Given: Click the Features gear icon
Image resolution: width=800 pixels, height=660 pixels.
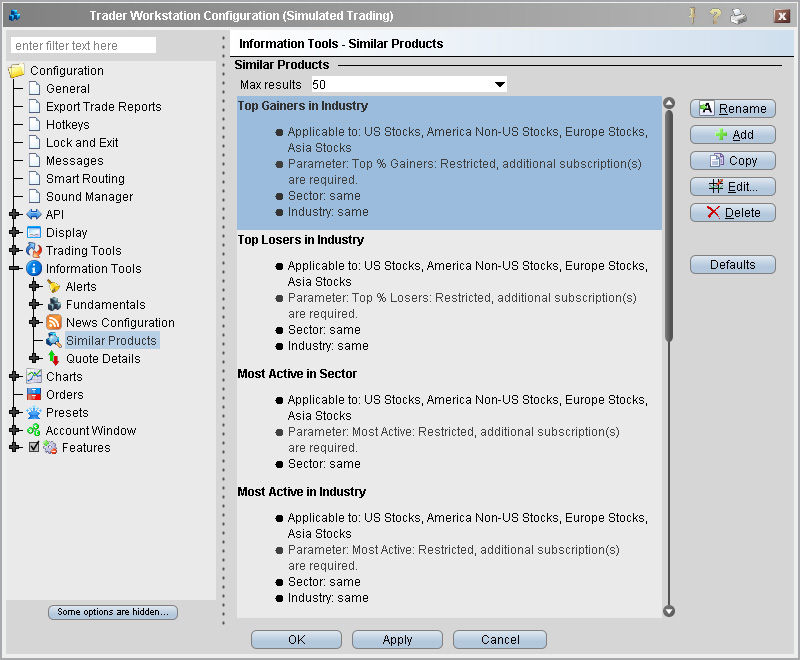Looking at the screenshot, I should (50, 447).
